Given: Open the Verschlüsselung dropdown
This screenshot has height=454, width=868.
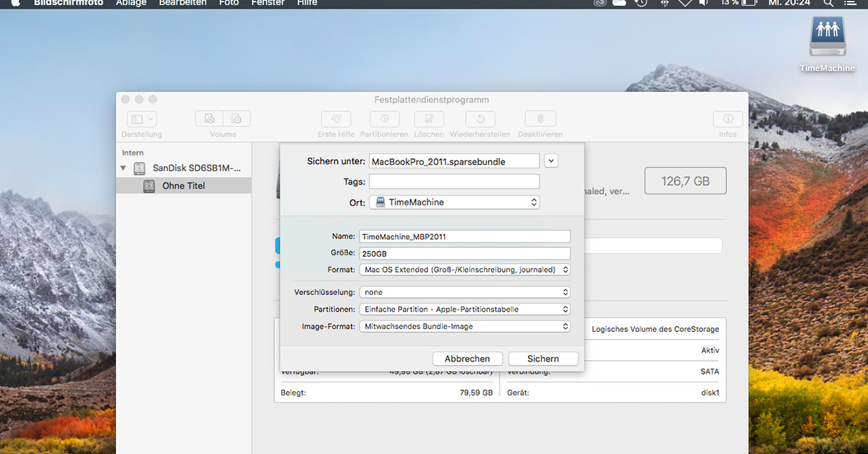Looking at the screenshot, I should [x=465, y=292].
